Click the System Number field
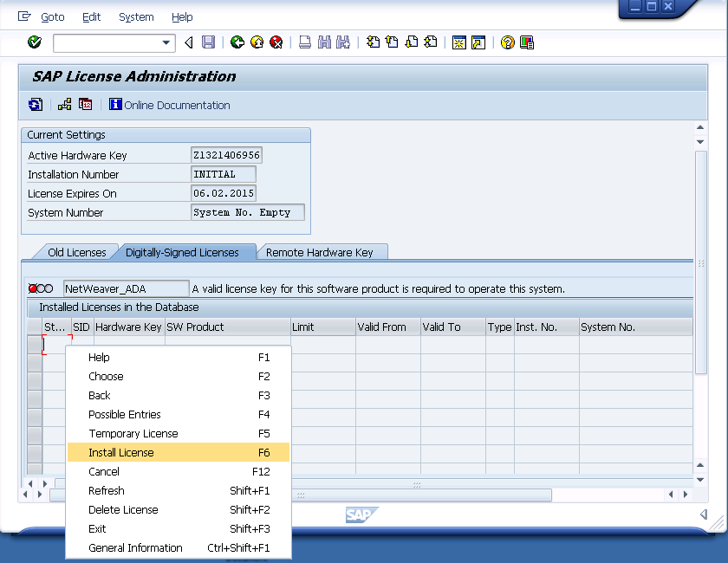Viewport: 728px width, 563px height. (x=248, y=212)
